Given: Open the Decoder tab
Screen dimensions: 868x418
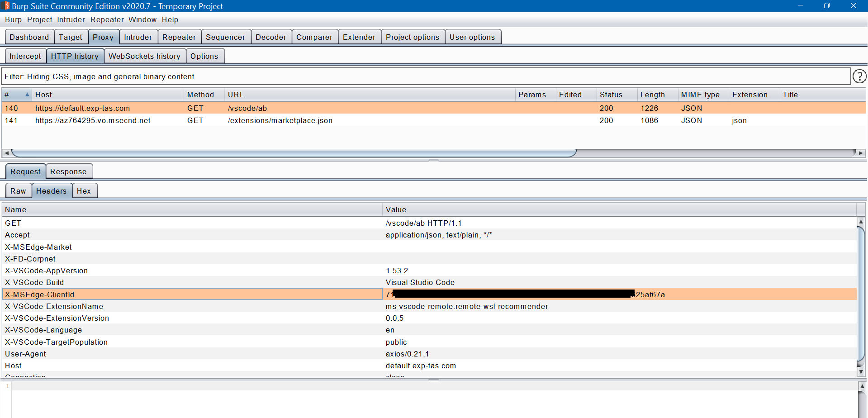Looking at the screenshot, I should click(270, 37).
